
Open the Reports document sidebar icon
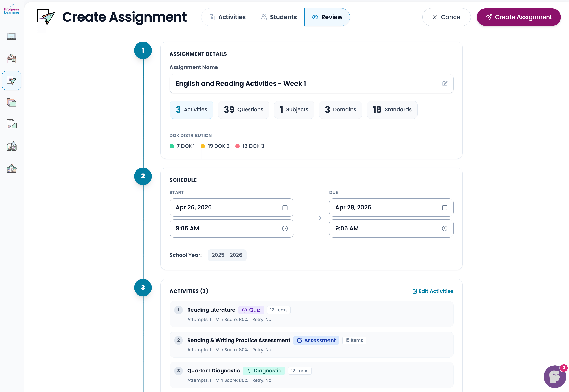(x=11, y=124)
